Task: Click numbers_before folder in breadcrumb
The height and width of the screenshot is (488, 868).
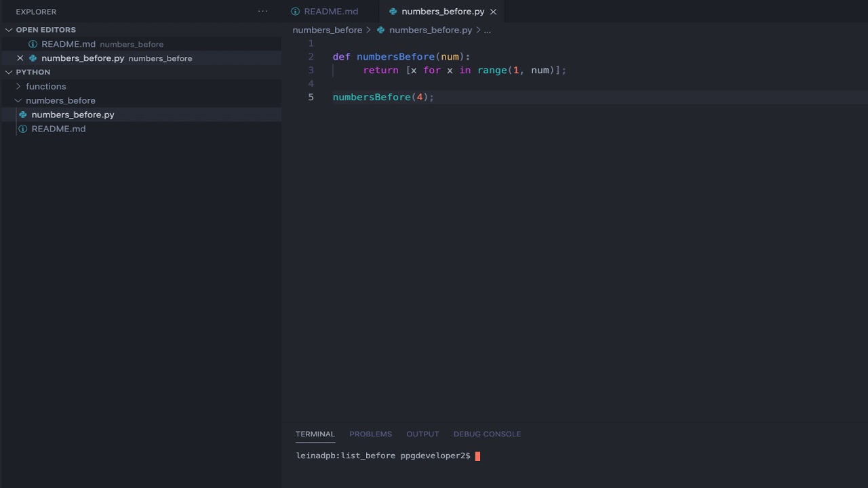Action: 328,30
